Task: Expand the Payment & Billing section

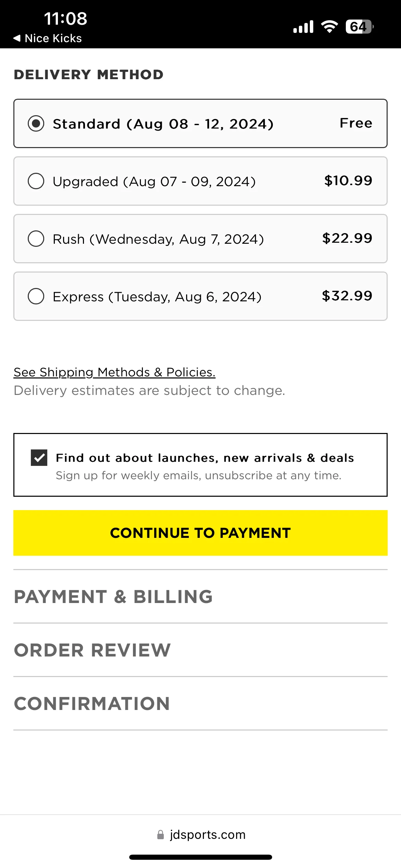Action: 200,596
